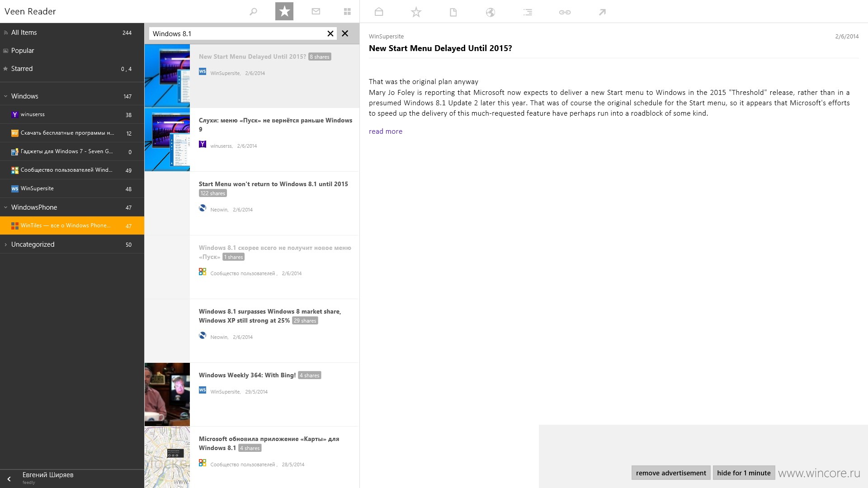This screenshot has width=868, height=488.
Task: Switch to grid view icon
Action: pos(347,12)
